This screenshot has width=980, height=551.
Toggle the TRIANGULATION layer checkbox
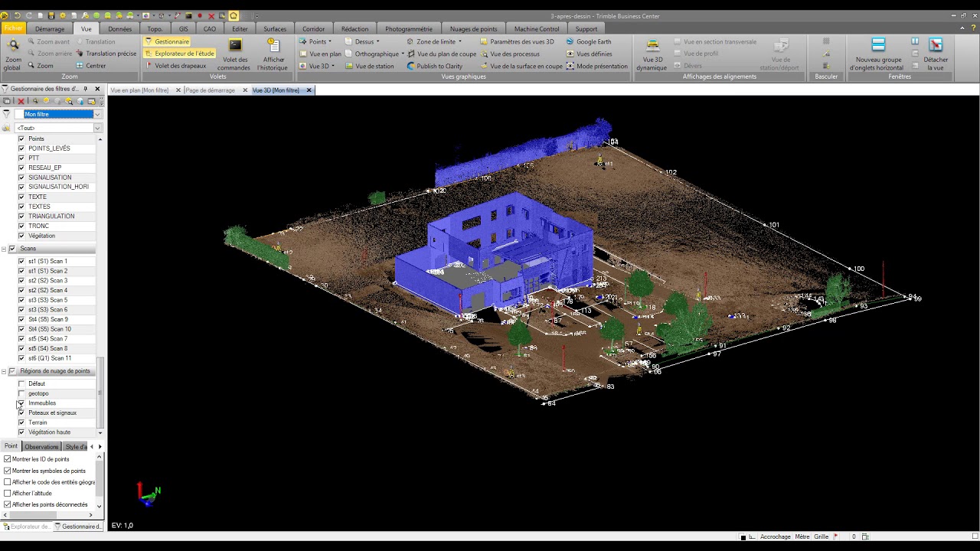click(x=21, y=216)
